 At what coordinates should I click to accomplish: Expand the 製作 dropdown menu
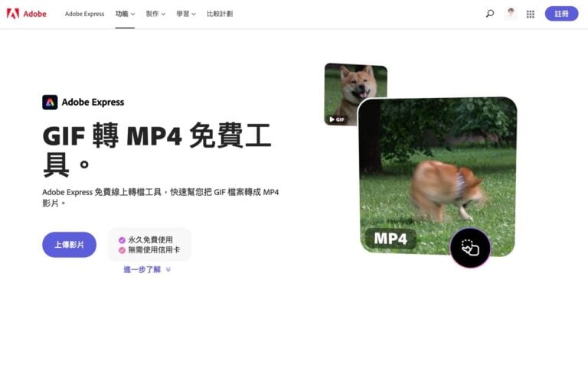click(155, 14)
